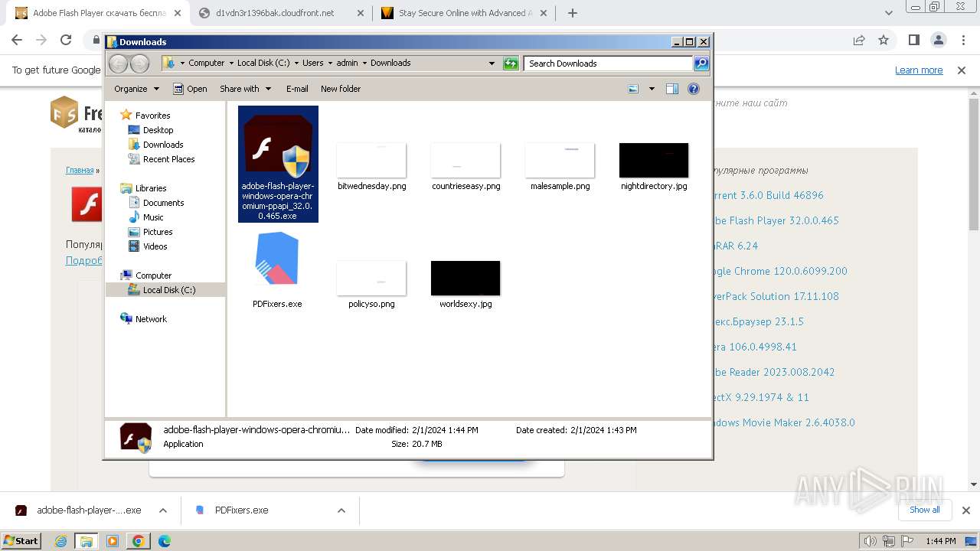The image size is (980, 551).
Task: Click admin in the address breadcrumb
Action: tap(347, 63)
